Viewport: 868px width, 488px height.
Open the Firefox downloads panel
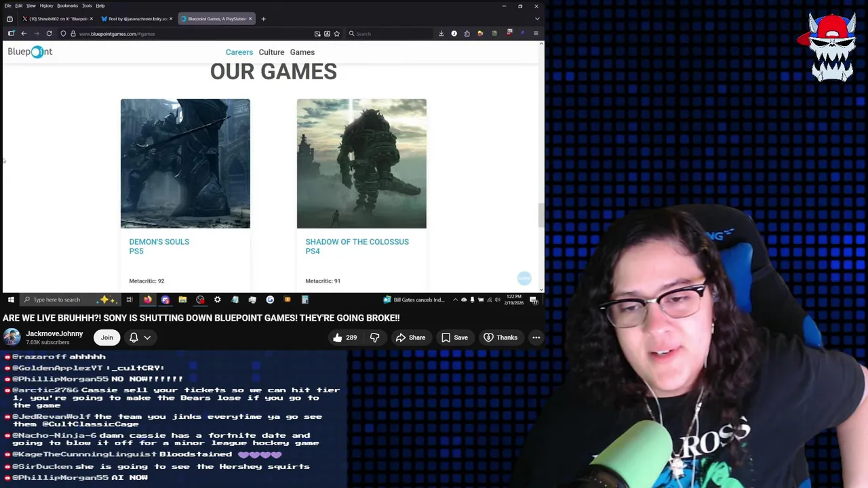tap(441, 33)
